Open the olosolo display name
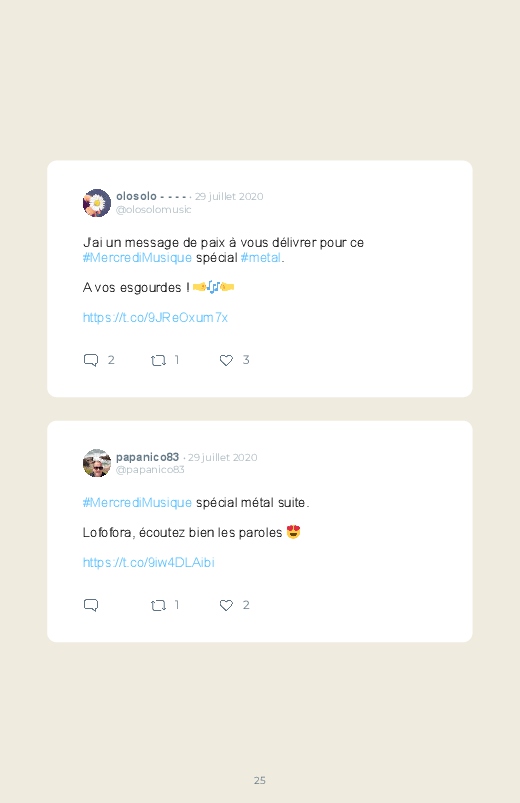The width and height of the screenshot is (520, 803). [136, 196]
